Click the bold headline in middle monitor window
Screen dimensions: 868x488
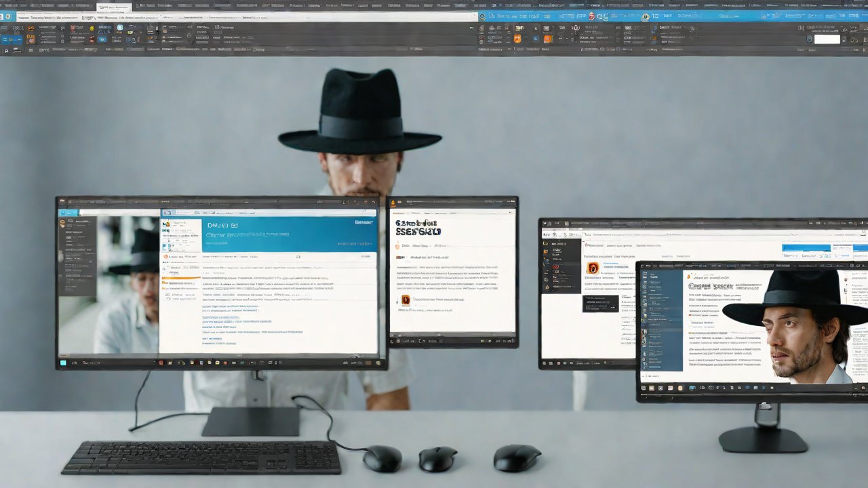[x=417, y=228]
